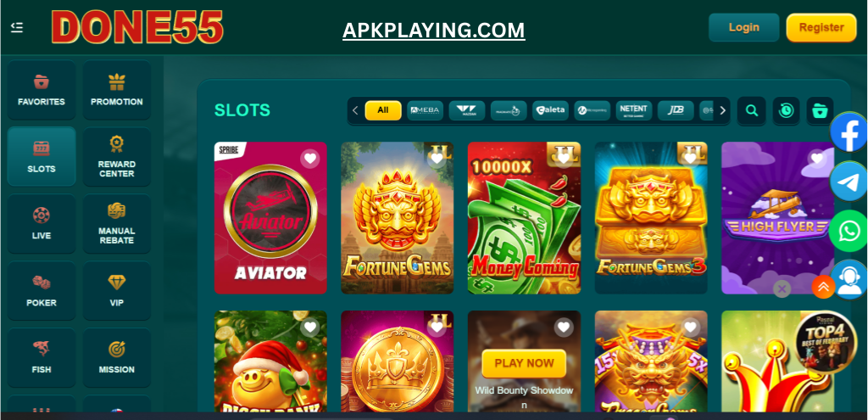Select the All provider filter tab
Image resolution: width=868 pixels, height=420 pixels.
383,110
